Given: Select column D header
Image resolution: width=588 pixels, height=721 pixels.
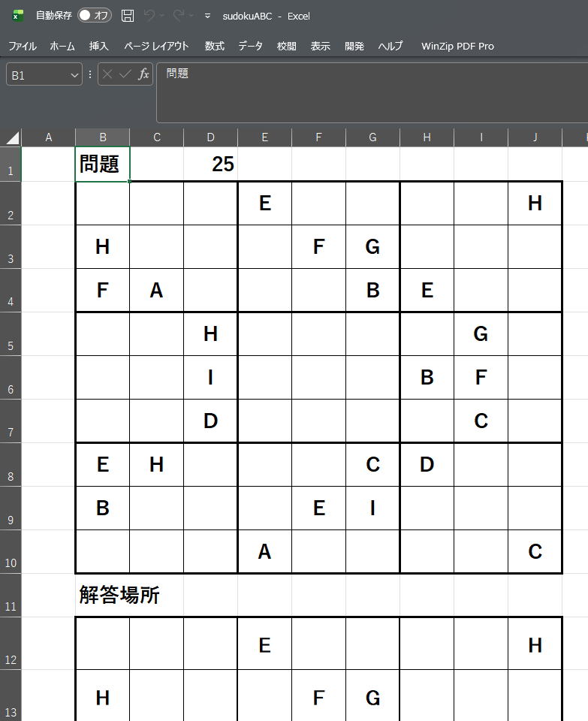Looking at the screenshot, I should 210,137.
